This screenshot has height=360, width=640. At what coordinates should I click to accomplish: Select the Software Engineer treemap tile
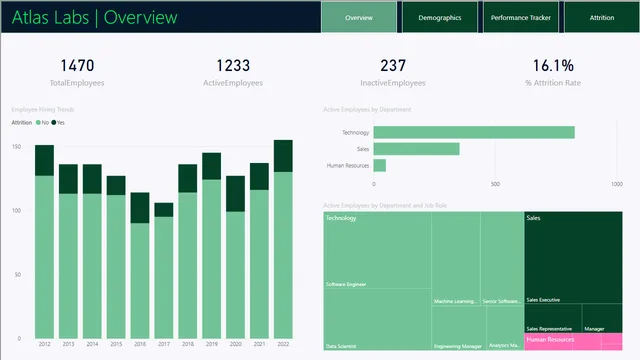(378, 250)
